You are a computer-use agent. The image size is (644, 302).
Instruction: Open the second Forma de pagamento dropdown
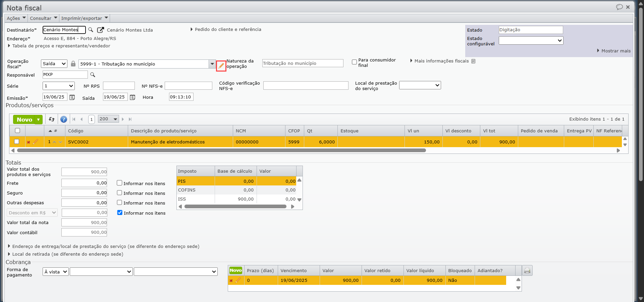[101, 272]
